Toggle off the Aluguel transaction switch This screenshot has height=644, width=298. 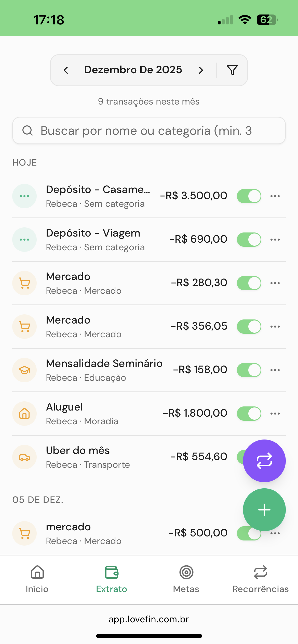point(249,414)
